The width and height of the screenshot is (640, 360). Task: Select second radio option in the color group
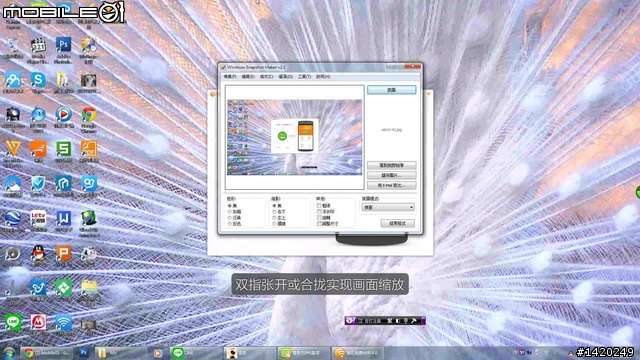230,212
